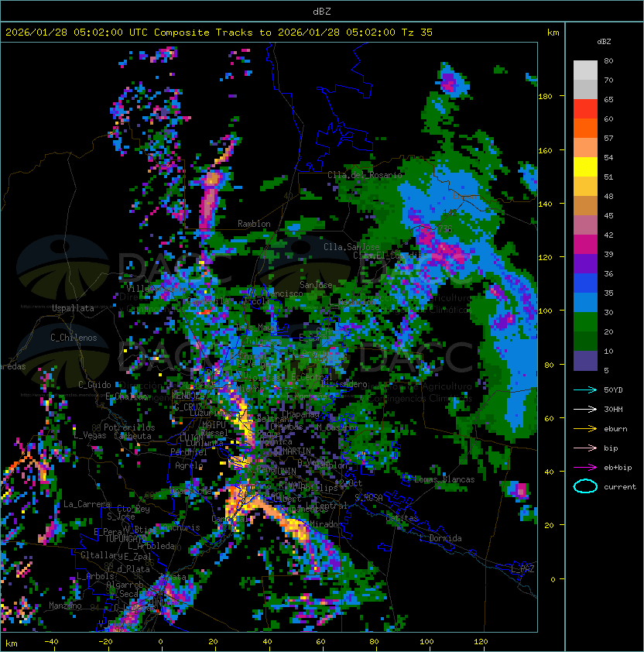Select the light gray 70-80 dBZ swatch
The height and width of the screenshot is (652, 644).
(585, 70)
